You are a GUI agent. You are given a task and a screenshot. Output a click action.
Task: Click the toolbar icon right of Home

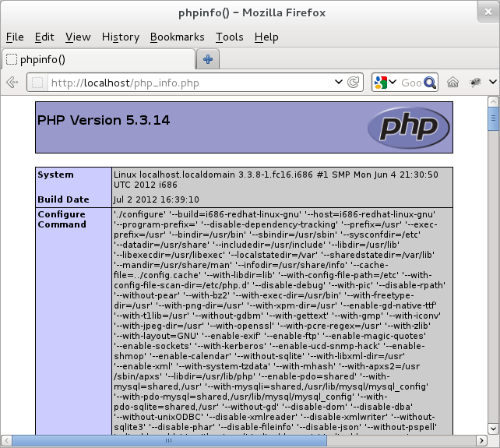coord(475,83)
